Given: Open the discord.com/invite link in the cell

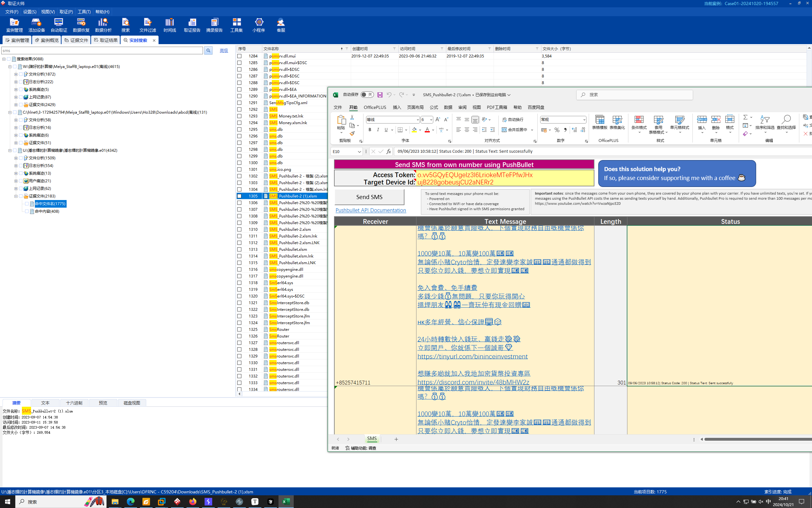Looking at the screenshot, I should point(474,382).
